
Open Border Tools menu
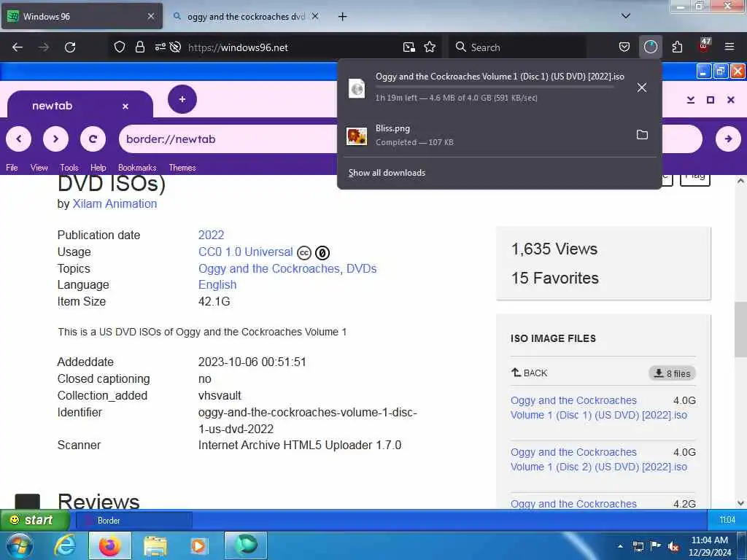point(69,168)
